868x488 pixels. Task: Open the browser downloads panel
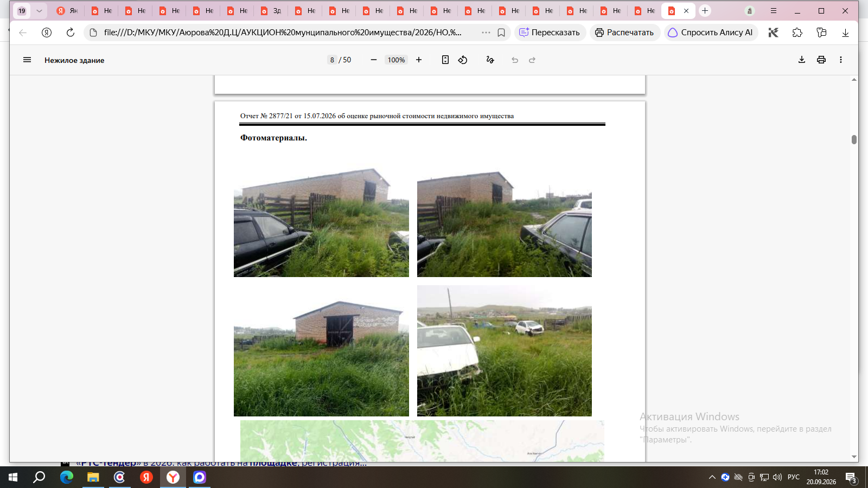point(845,33)
